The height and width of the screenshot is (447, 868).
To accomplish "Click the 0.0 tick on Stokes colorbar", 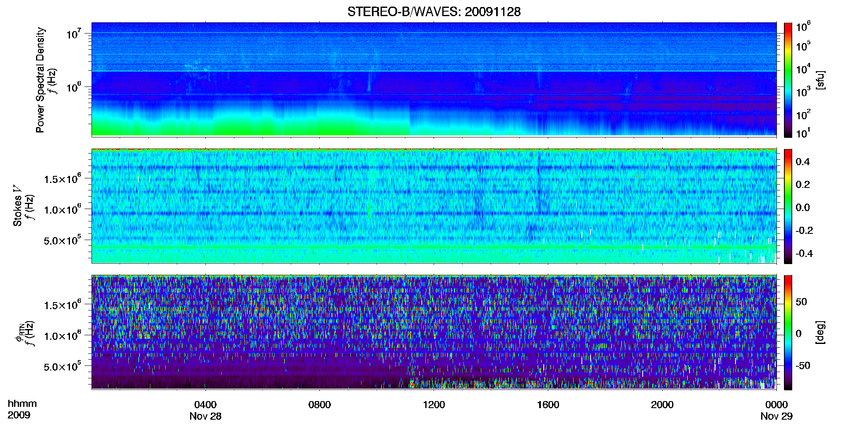I will (x=803, y=208).
